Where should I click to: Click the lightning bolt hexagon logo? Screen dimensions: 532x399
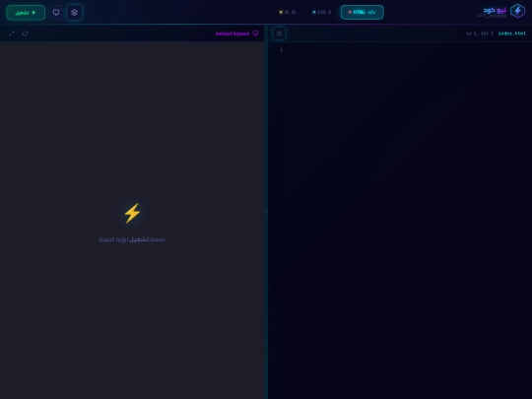click(517, 11)
